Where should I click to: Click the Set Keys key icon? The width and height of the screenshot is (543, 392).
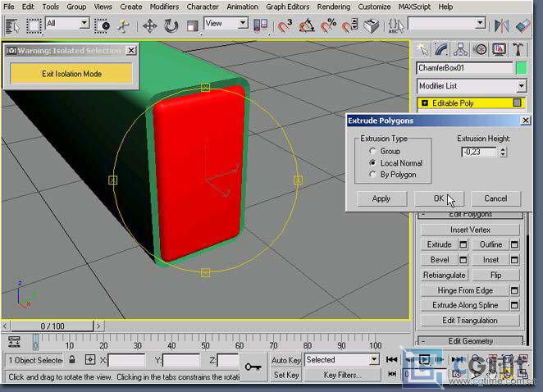click(253, 367)
